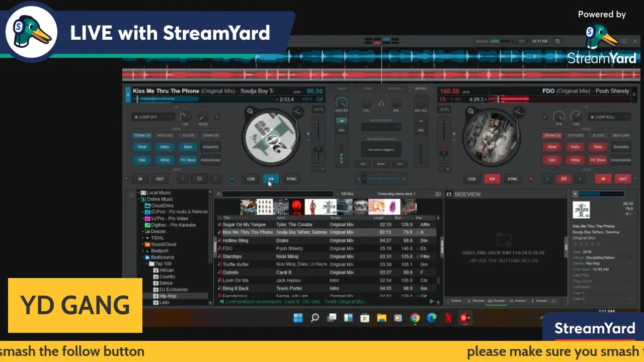Viewport: 644px width, 362px height.
Task: Open the Sampler tab in sideview
Action: [497, 301]
